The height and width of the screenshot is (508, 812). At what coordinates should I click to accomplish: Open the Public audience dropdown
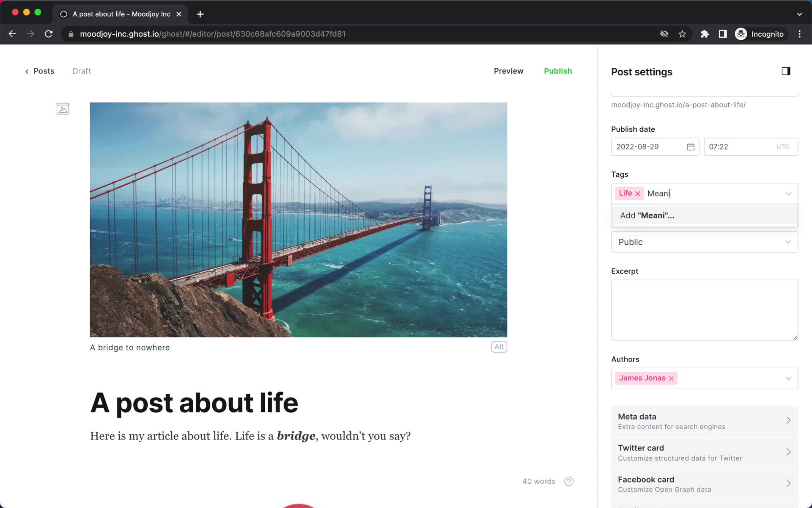coord(704,242)
